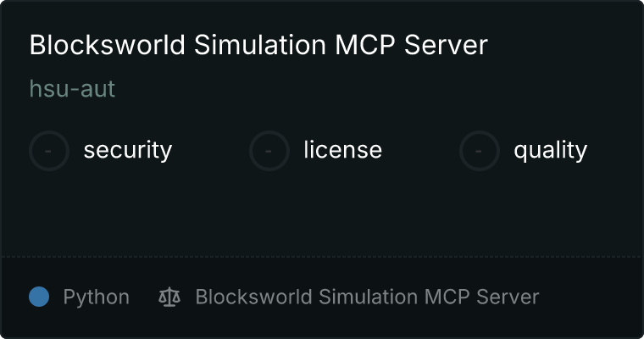Select the quality label text
Viewport: 644px width, 339px height.
[x=550, y=150]
